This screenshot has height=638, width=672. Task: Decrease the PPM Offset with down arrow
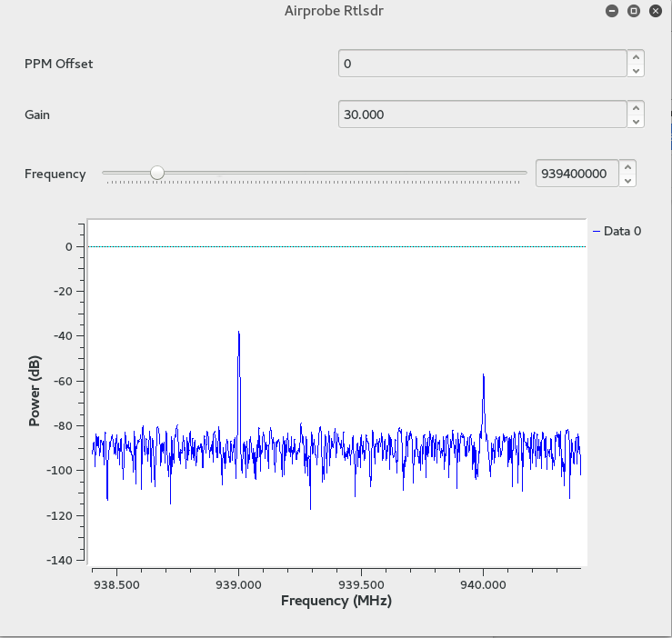[636, 71]
